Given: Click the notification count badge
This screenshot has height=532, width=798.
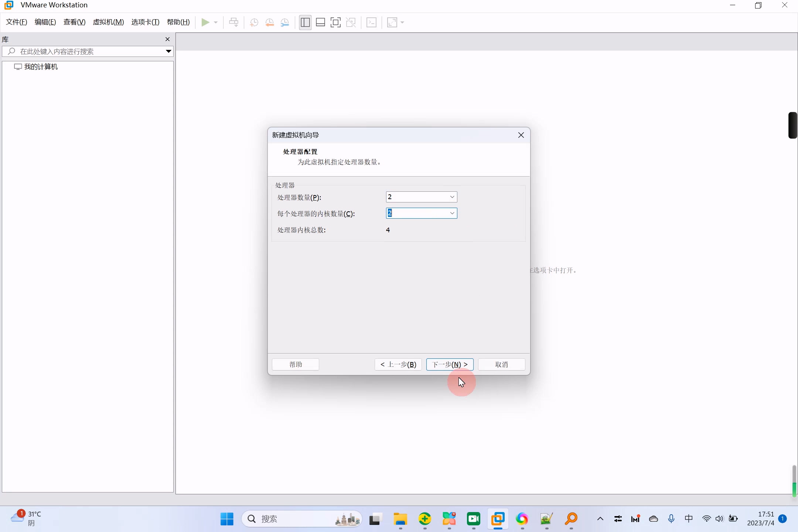Looking at the screenshot, I should (x=782, y=519).
